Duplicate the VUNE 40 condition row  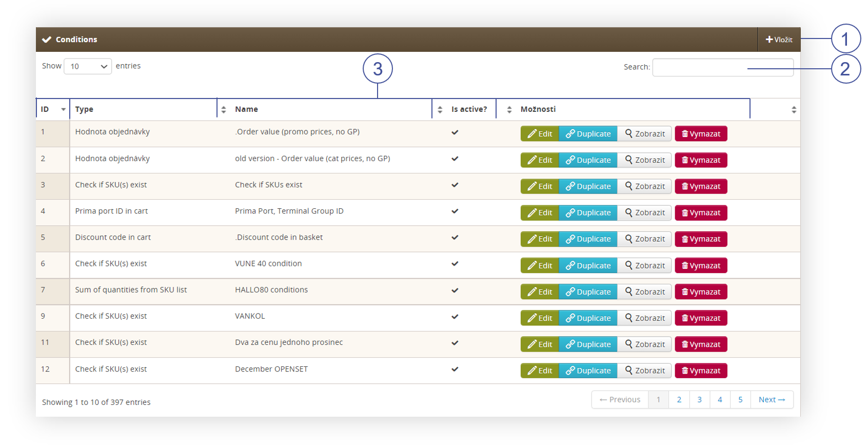pyautogui.click(x=588, y=266)
